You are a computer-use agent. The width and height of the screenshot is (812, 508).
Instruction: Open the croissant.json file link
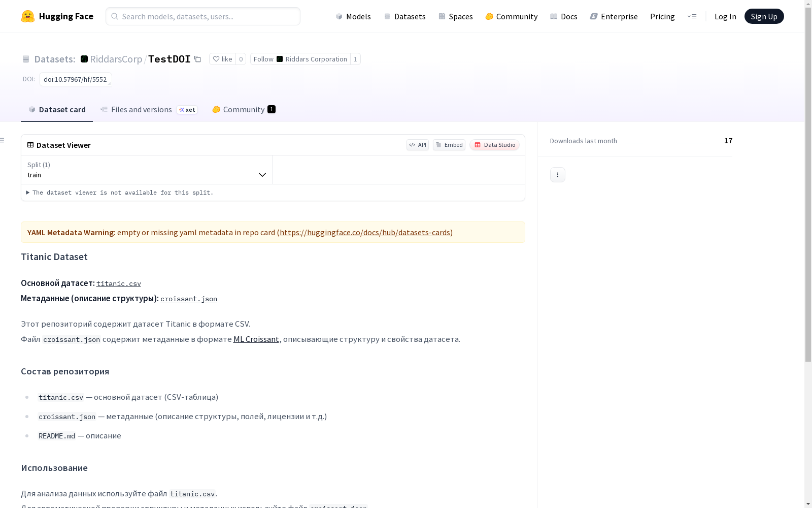[189, 299]
